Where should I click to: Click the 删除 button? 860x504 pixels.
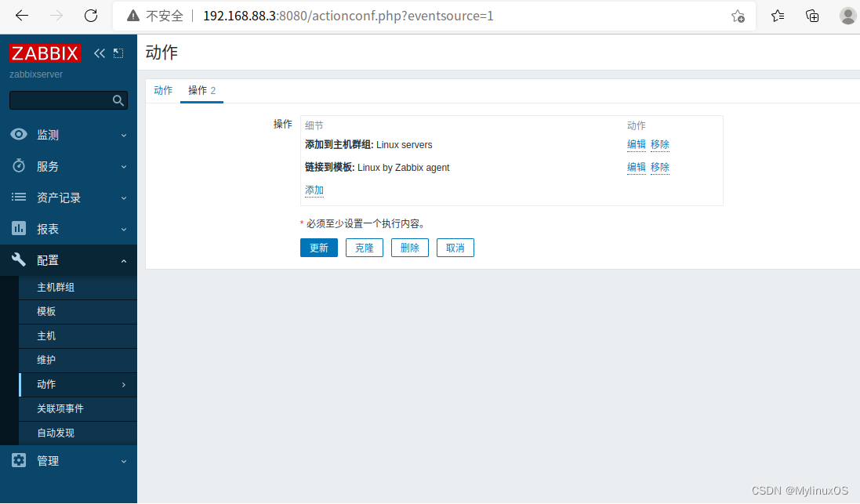(410, 248)
